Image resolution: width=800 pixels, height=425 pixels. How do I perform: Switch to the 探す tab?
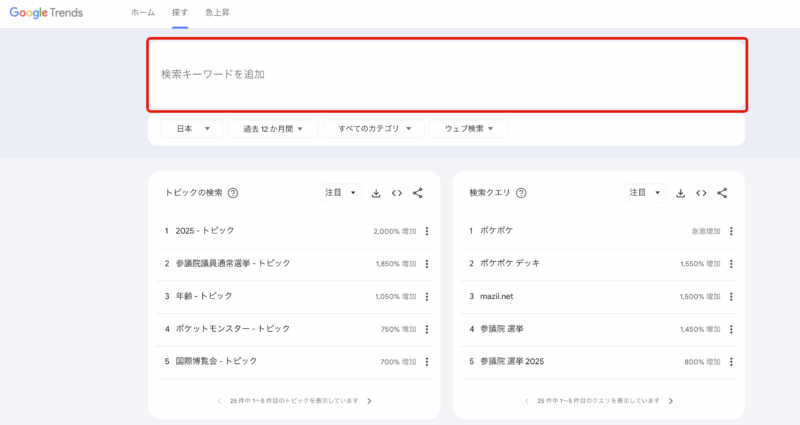pos(180,13)
